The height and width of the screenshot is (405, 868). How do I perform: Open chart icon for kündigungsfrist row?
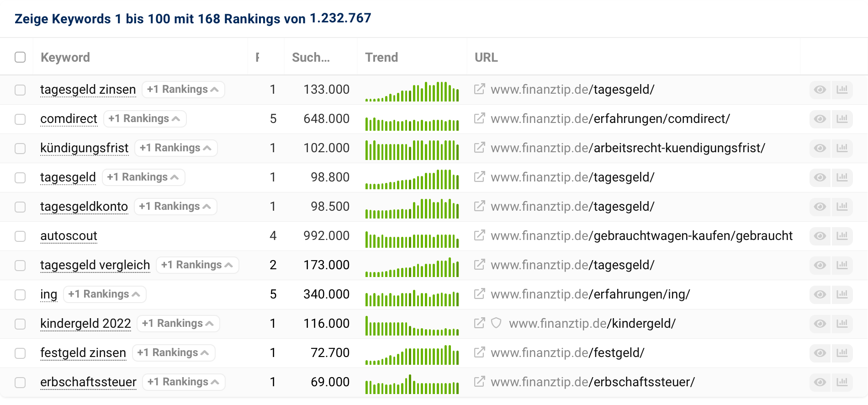click(842, 148)
